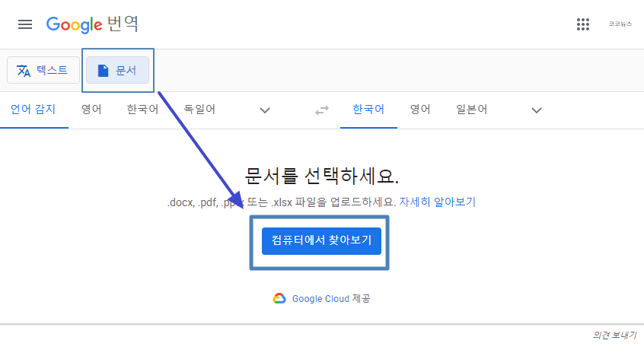Select 한국어 as source language
This screenshot has width=644, height=353.
tap(142, 110)
